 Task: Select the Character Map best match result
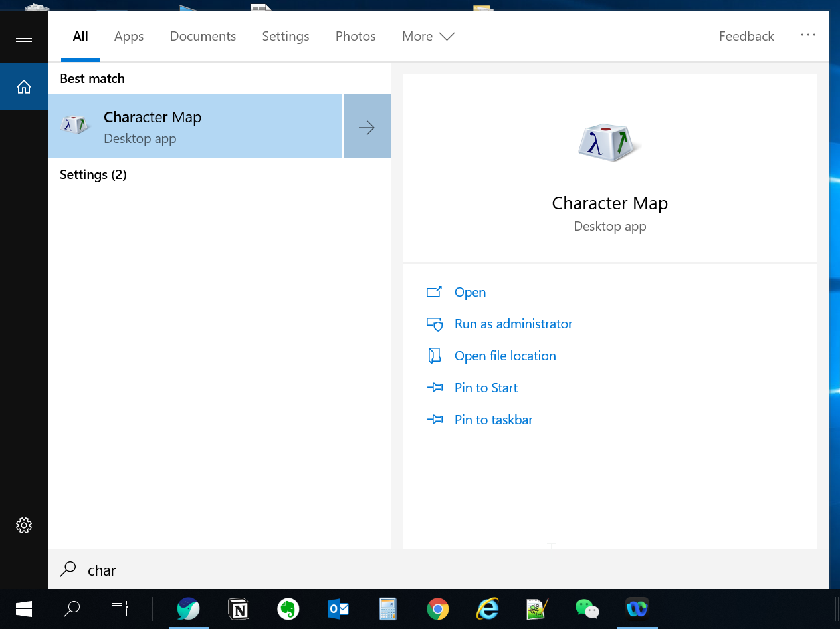pos(195,126)
